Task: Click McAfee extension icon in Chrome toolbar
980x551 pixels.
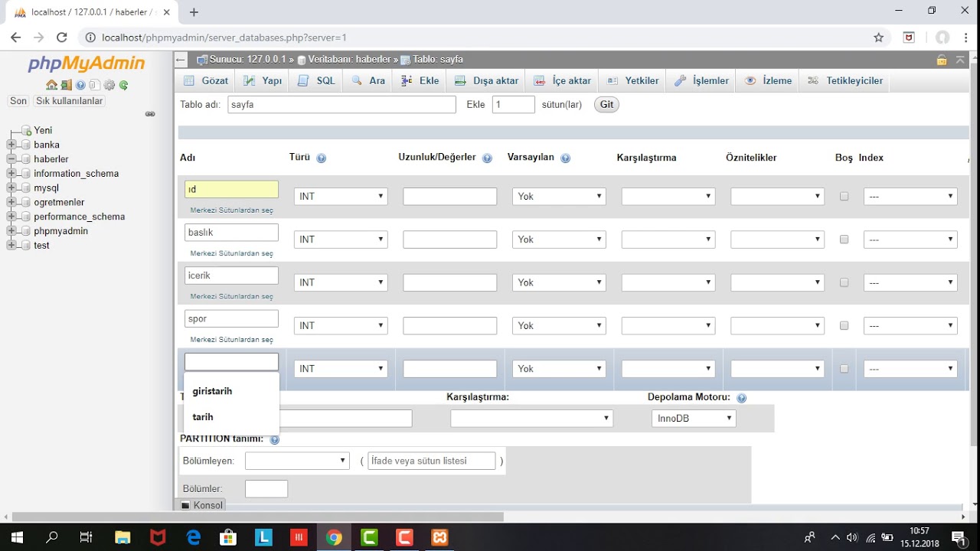Action: point(909,37)
